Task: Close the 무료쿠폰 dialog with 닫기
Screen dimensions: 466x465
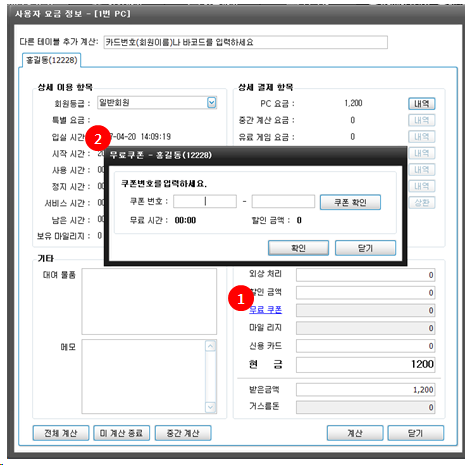Action: [x=365, y=248]
